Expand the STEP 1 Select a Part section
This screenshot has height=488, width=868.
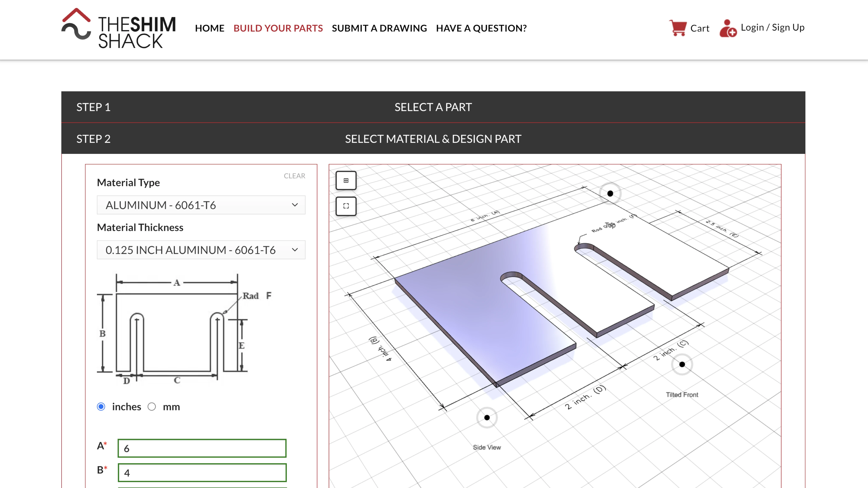pos(433,107)
